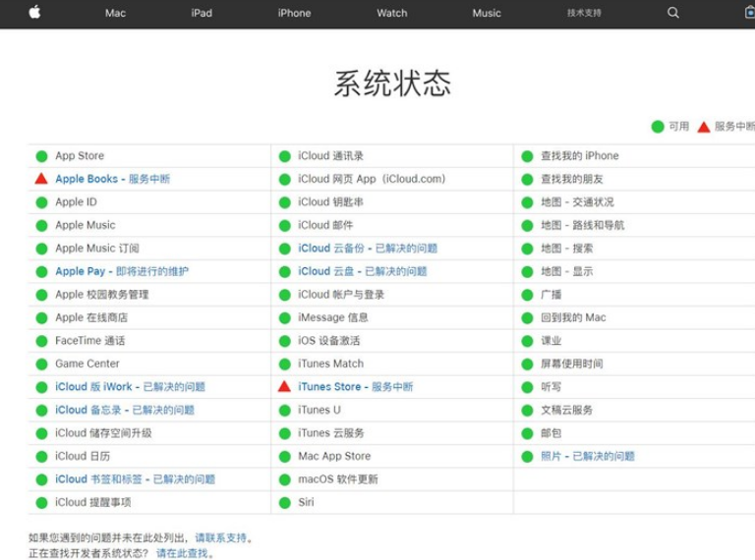The height and width of the screenshot is (560, 755).
Task: Click green dot beside iTunes U
Action: [285, 410]
